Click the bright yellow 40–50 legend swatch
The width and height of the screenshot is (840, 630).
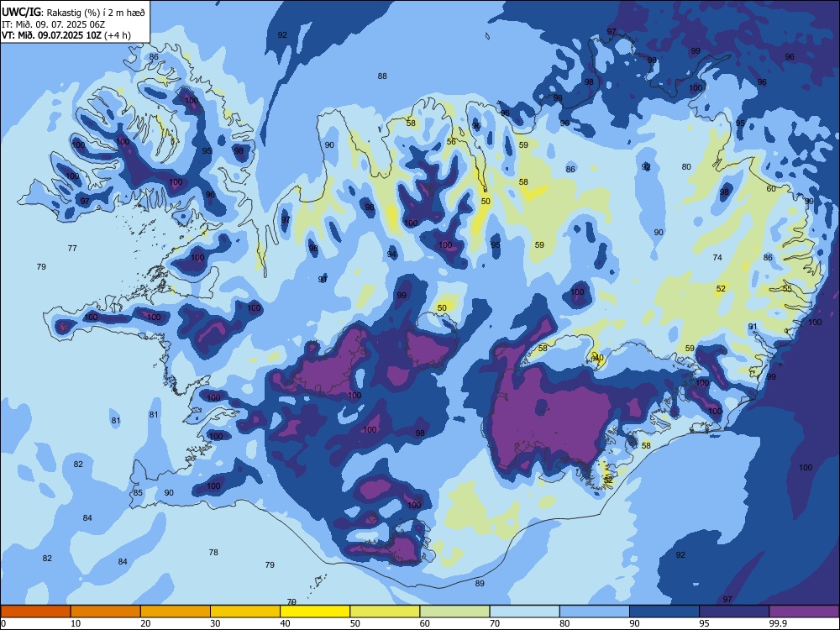(x=315, y=612)
